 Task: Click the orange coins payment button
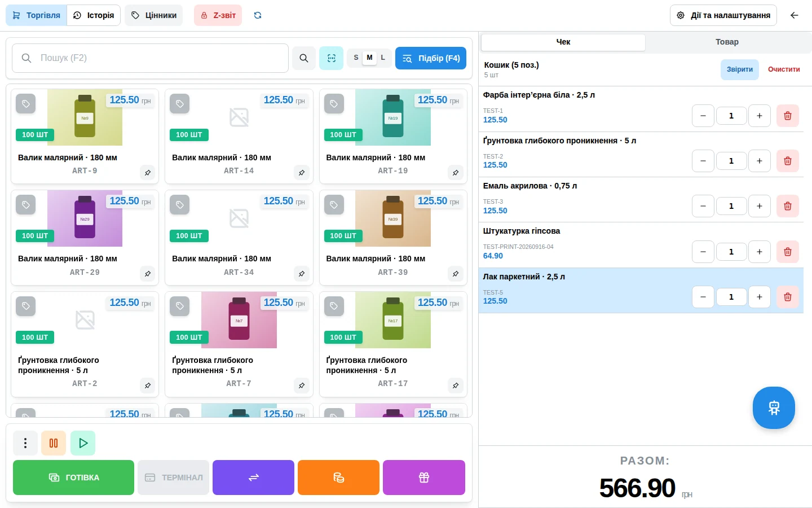(338, 478)
